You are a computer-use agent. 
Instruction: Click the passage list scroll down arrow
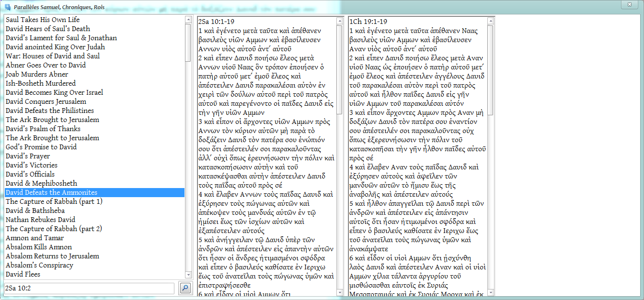tap(188, 275)
